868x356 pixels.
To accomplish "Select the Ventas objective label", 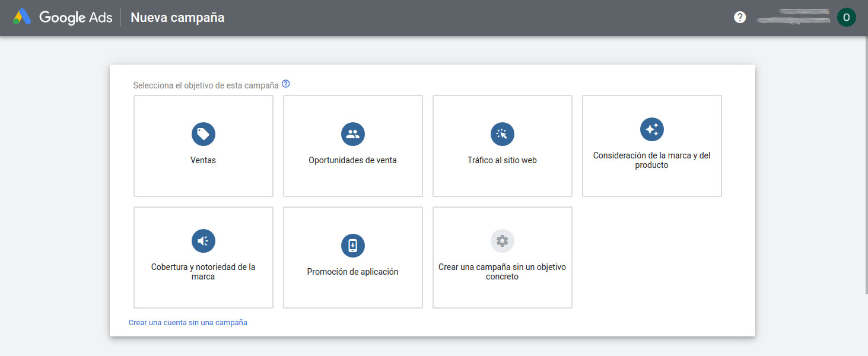I will (x=204, y=160).
